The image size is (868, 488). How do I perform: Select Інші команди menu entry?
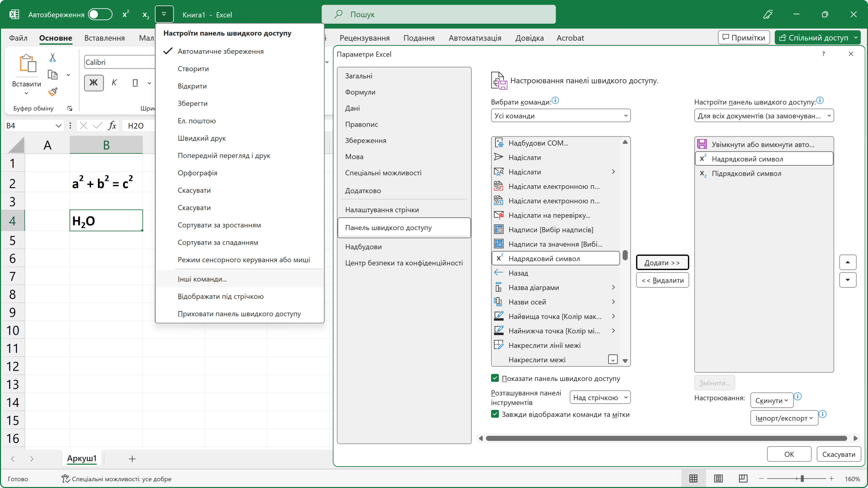pyautogui.click(x=202, y=279)
